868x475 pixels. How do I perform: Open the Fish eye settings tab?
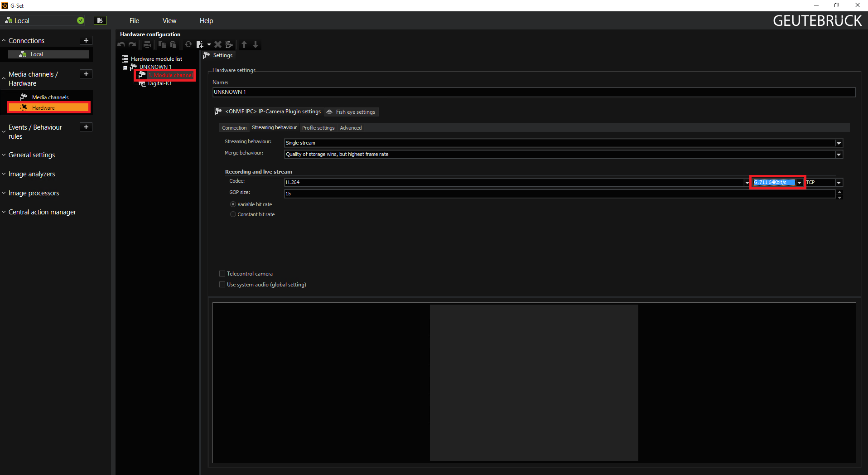pyautogui.click(x=352, y=112)
